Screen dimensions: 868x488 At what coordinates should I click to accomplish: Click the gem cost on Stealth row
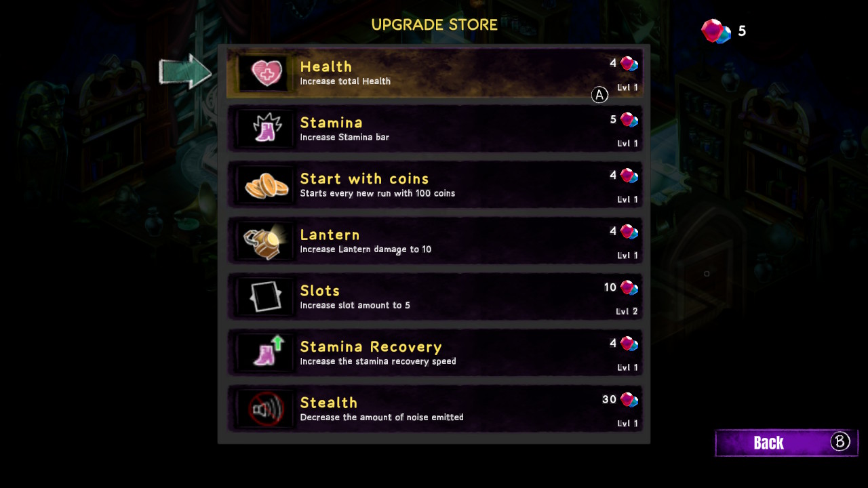point(620,400)
